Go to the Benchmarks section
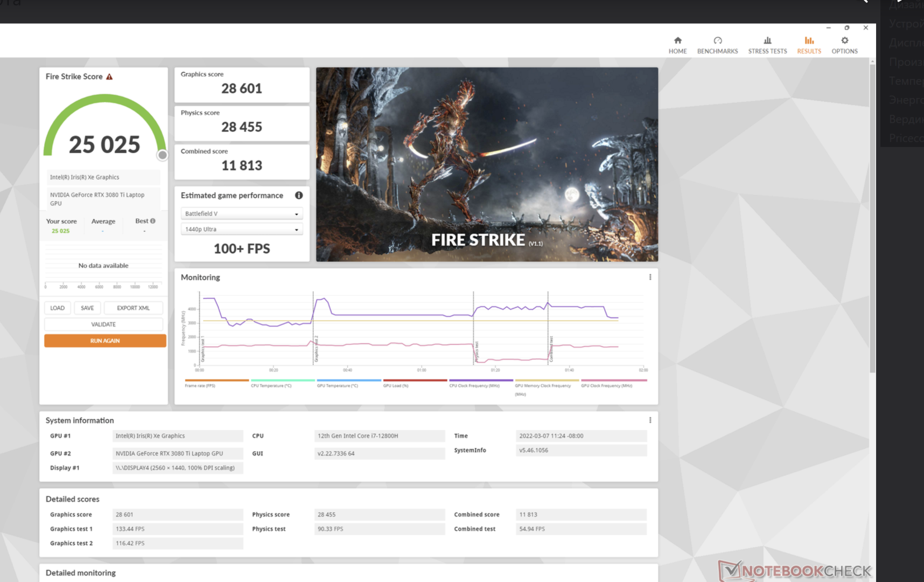Image resolution: width=924 pixels, height=582 pixels. (x=717, y=45)
